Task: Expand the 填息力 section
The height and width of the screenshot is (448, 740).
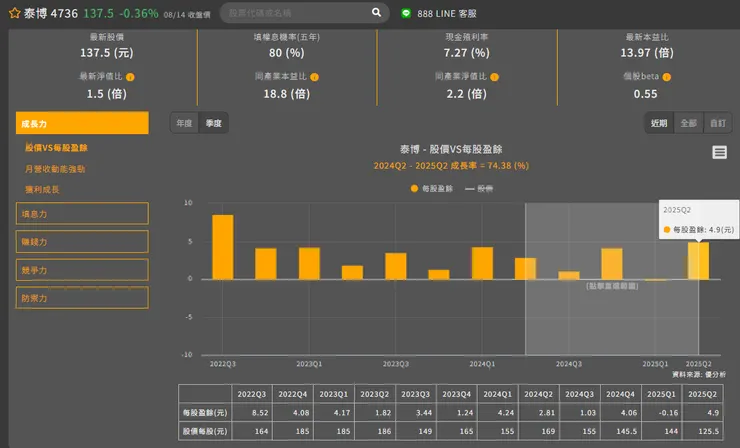Action: coord(82,214)
